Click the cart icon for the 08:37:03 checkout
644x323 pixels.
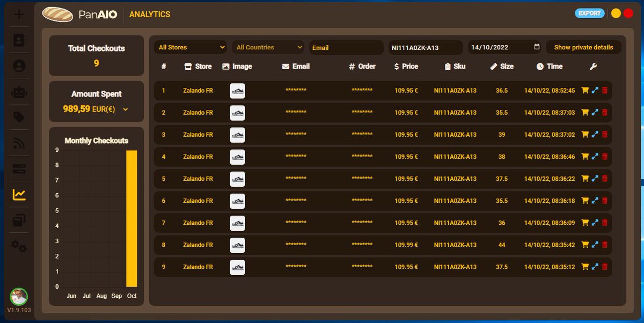[585, 113]
